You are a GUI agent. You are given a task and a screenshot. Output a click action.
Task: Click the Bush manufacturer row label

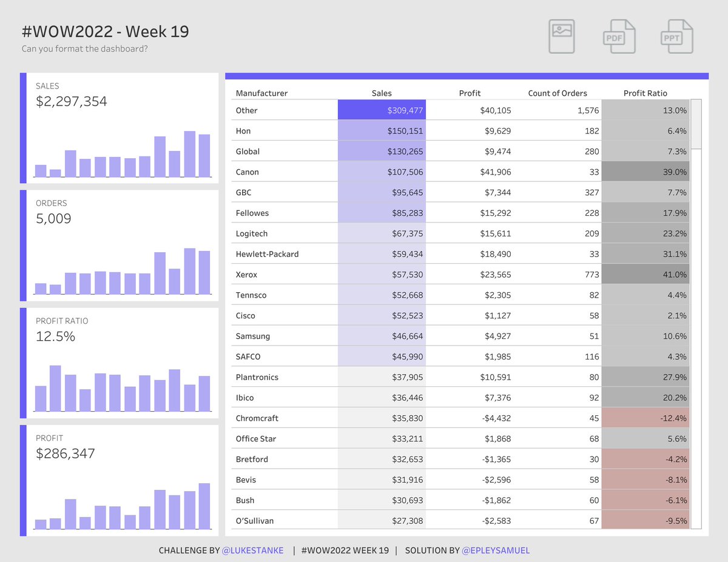tap(244, 500)
